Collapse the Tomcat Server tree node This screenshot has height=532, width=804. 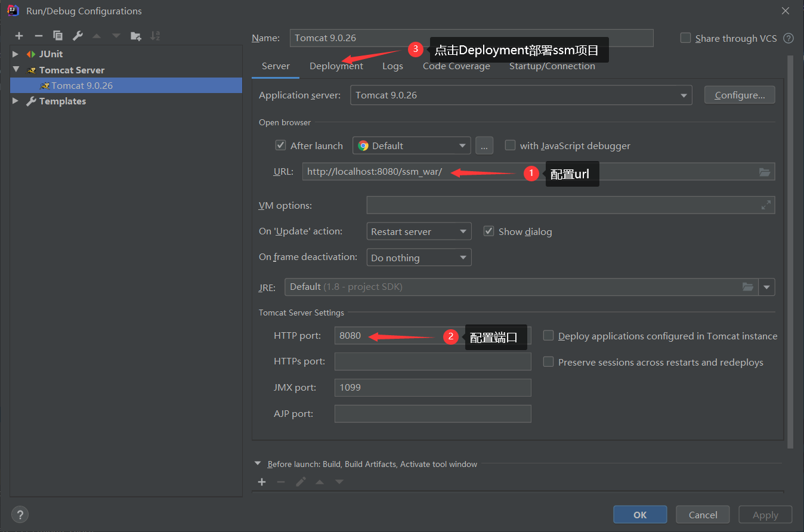[x=16, y=70]
